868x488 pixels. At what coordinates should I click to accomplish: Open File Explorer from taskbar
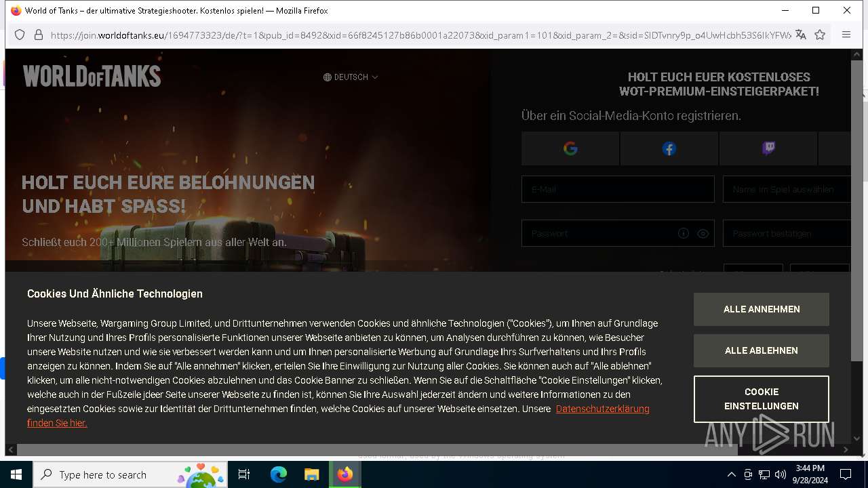tap(311, 474)
